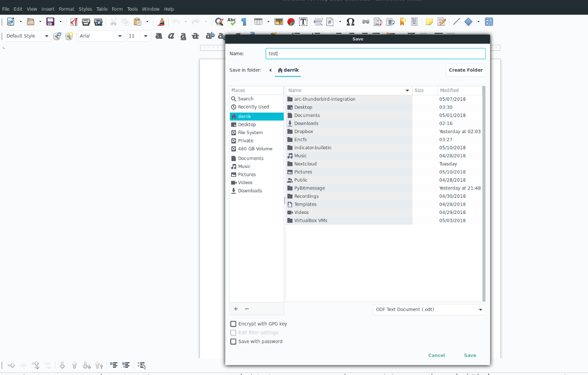Open the Tools menu
This screenshot has width=588, height=375.
[x=132, y=8]
